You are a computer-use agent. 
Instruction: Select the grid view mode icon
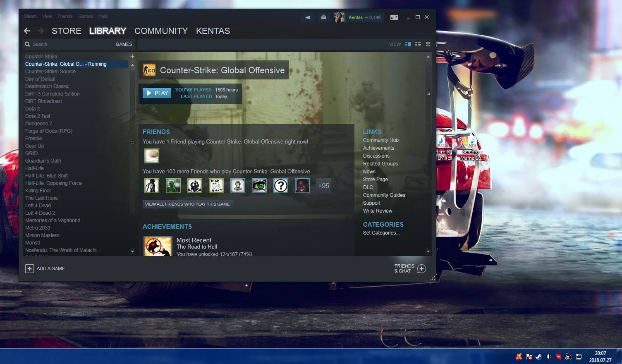pyautogui.click(x=428, y=44)
